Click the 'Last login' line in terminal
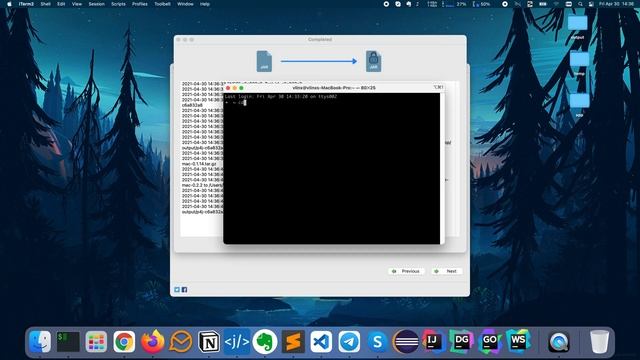Screen dimensions: 640x360 [281, 97]
